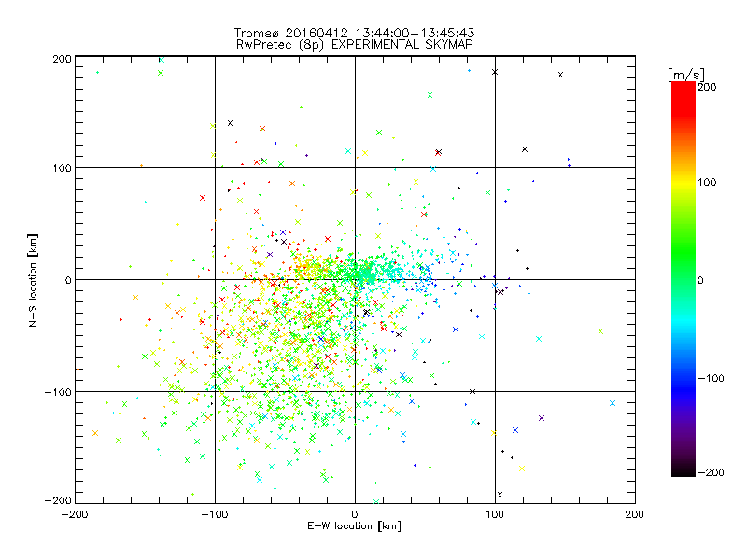Pick the green region of the velocity colorbar
This screenshot has height=560, width=747.
point(684,252)
